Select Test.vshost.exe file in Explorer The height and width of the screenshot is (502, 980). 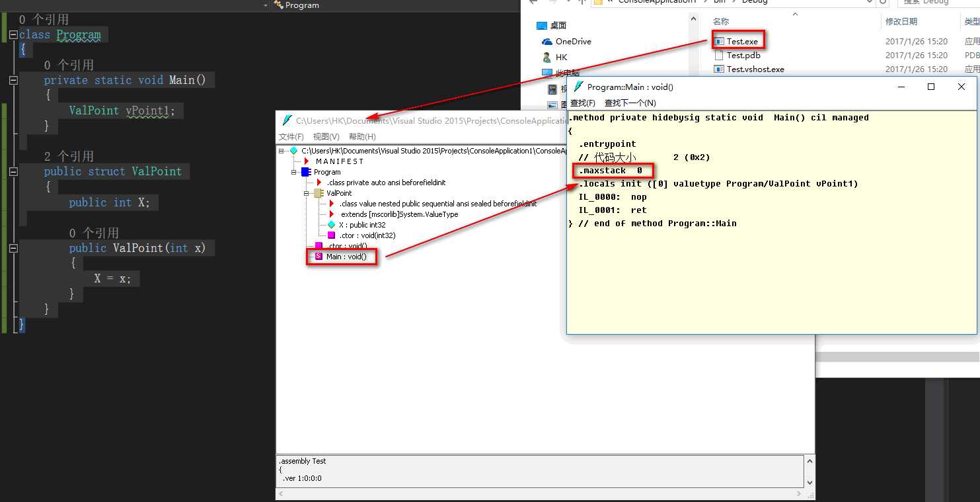755,69
